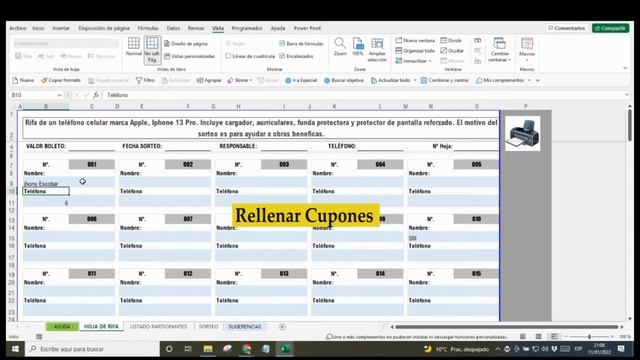
Task: Click Nuevo in the quick toolbar
Action: (23, 80)
